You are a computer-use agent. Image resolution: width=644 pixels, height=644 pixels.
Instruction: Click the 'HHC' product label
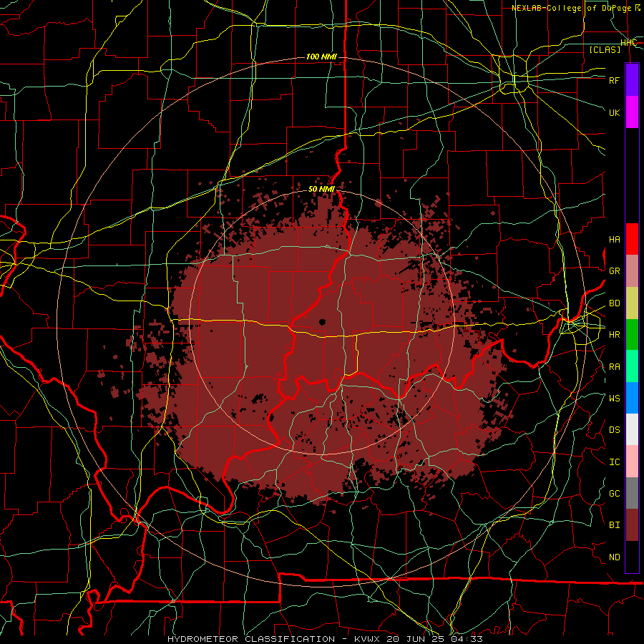click(x=628, y=43)
